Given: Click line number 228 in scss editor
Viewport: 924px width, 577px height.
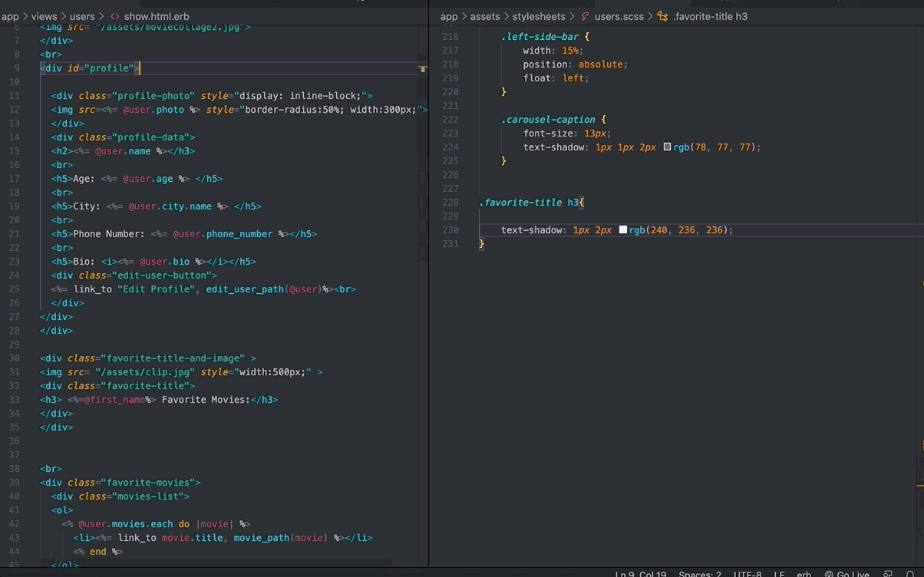Looking at the screenshot, I should pyautogui.click(x=450, y=203).
